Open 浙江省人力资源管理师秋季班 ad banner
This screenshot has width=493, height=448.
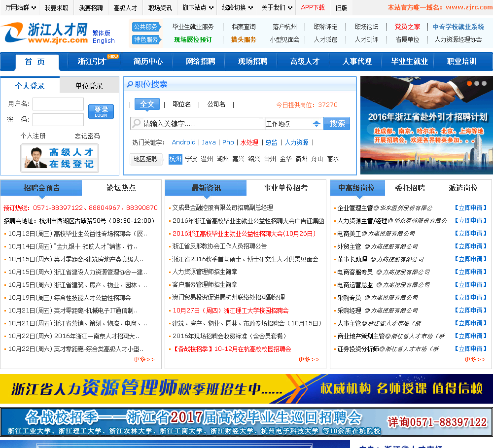coord(246,388)
